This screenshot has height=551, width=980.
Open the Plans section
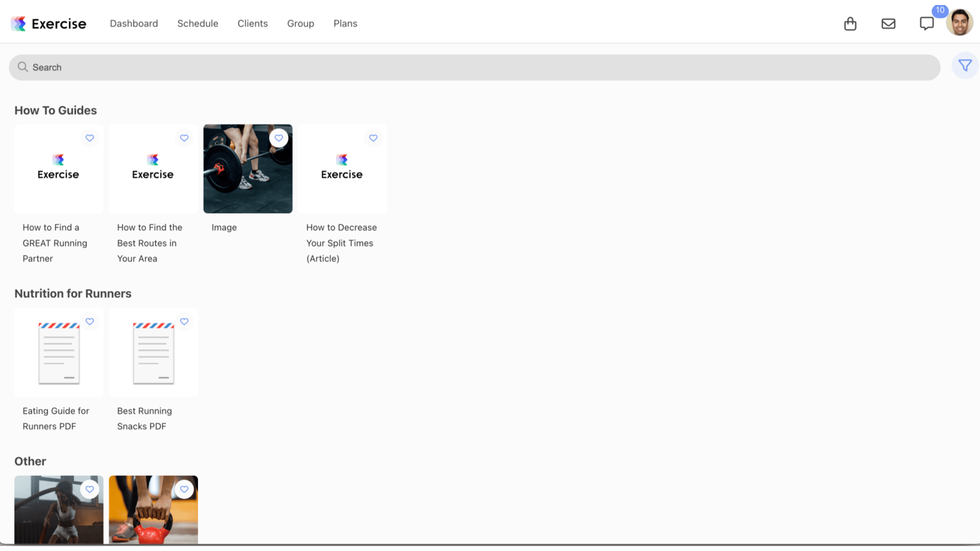tap(345, 23)
